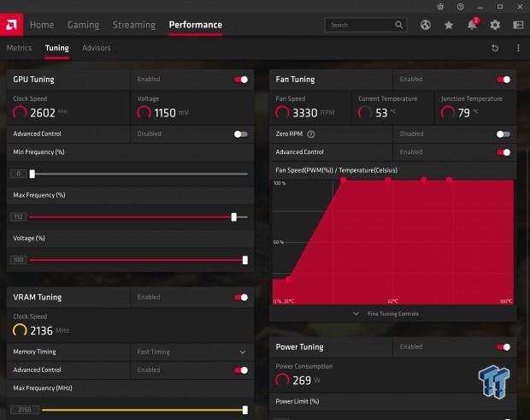Screen dimensions: 530x420
Task: Click the Voltage (%) slider handle
Action: [x=245, y=260]
